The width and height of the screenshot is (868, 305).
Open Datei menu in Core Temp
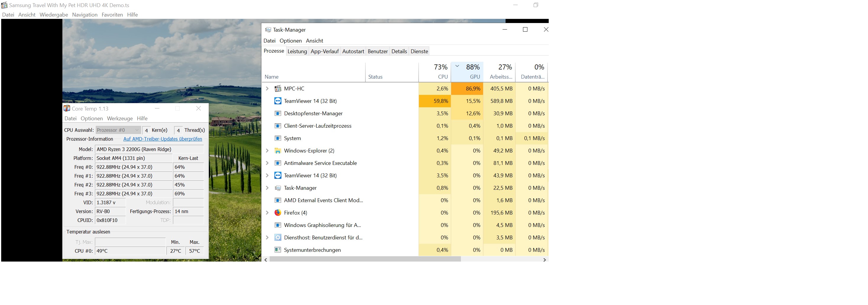coord(70,119)
